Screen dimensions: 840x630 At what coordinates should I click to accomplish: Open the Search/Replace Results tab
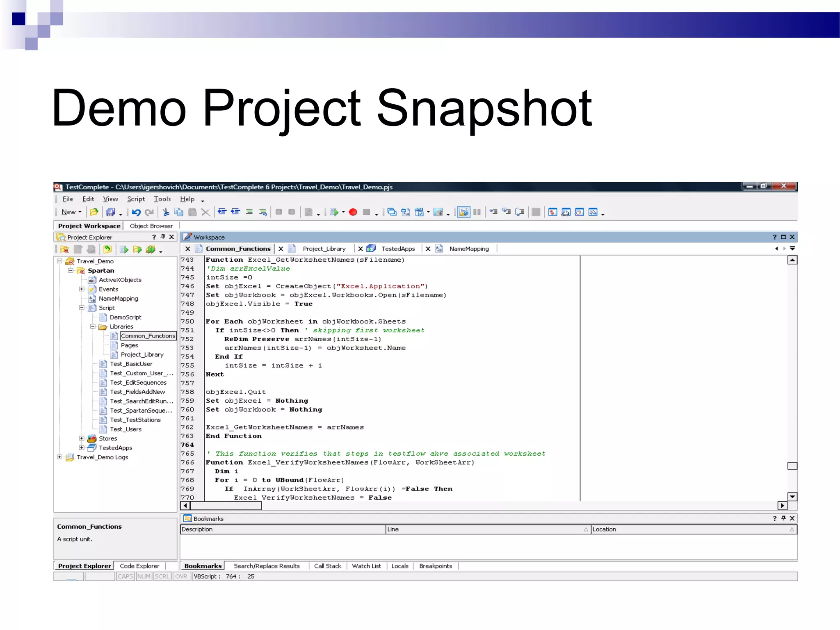tap(267, 566)
